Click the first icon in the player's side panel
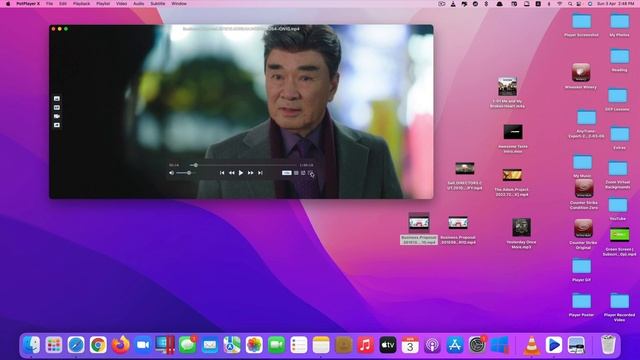This screenshot has width=640, height=360. [x=57, y=98]
